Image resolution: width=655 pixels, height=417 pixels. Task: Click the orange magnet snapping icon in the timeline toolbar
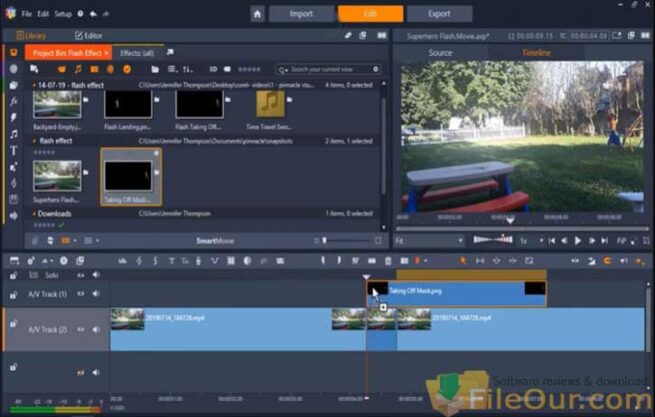(x=607, y=261)
